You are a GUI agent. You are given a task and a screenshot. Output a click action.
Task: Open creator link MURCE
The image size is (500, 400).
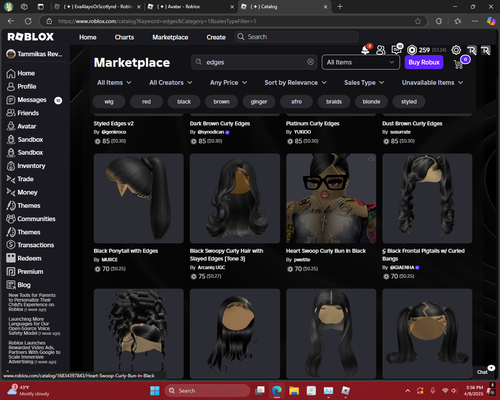pyautogui.click(x=110, y=260)
